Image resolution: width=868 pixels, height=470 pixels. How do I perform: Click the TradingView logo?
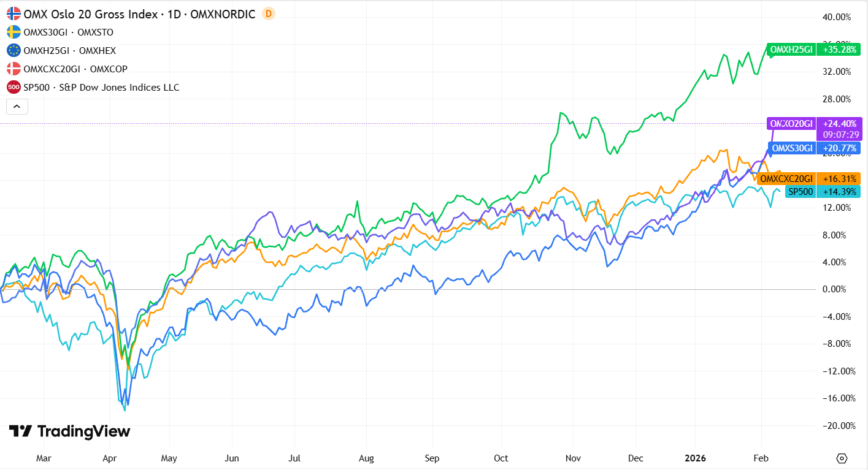click(x=69, y=431)
